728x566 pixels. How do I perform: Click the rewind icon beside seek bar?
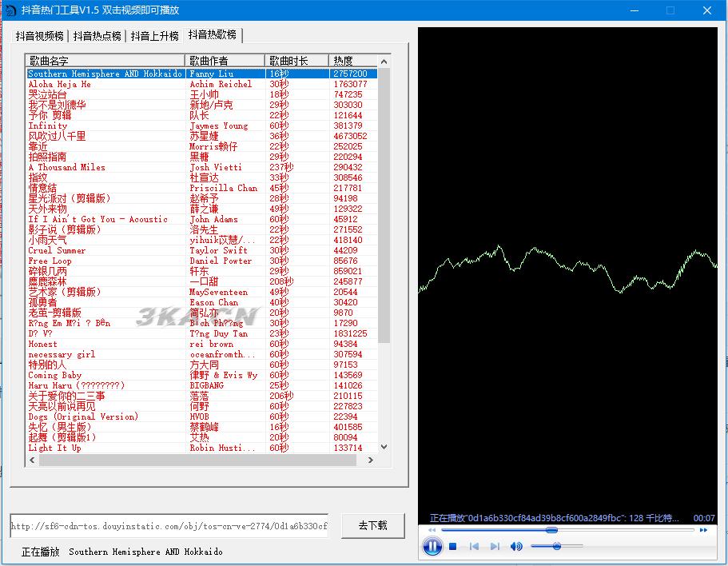point(432,530)
